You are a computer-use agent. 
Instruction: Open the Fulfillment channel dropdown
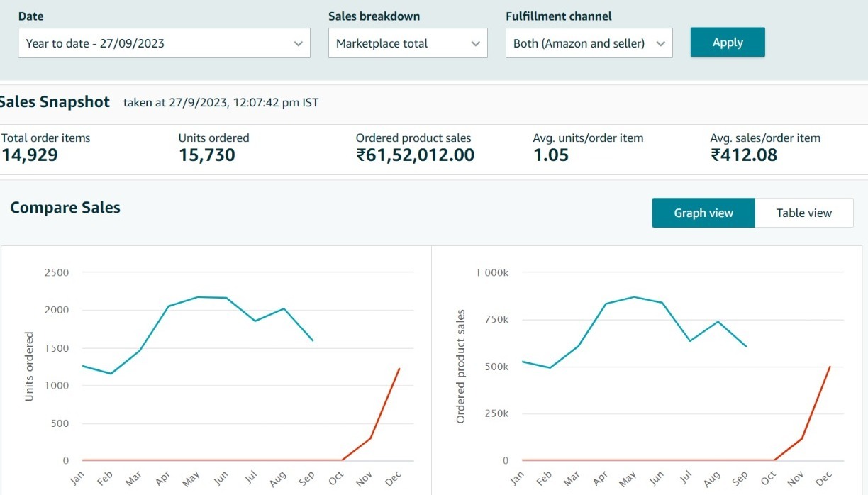(589, 43)
